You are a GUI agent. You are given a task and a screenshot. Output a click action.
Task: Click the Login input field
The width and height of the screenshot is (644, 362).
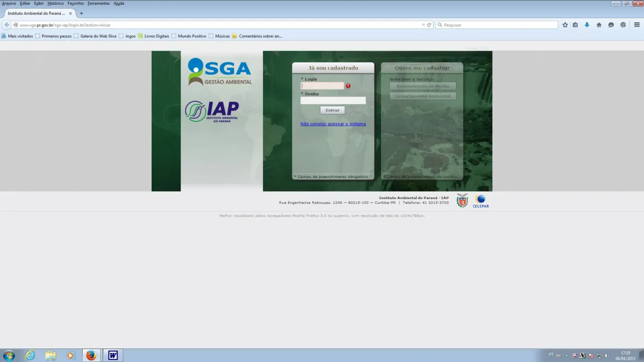(x=323, y=86)
